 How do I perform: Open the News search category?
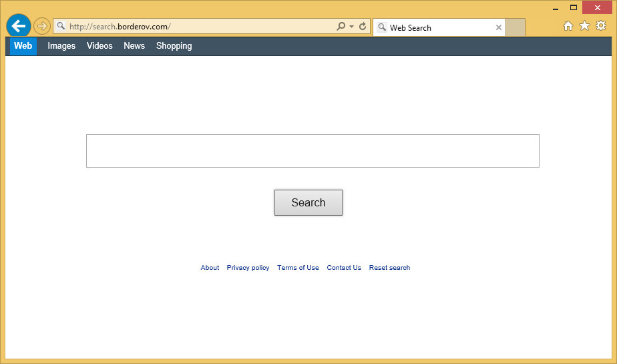[134, 46]
